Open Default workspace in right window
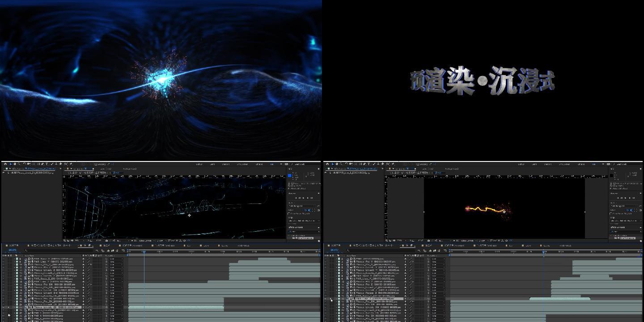The height and width of the screenshot is (322, 644). pos(521,164)
